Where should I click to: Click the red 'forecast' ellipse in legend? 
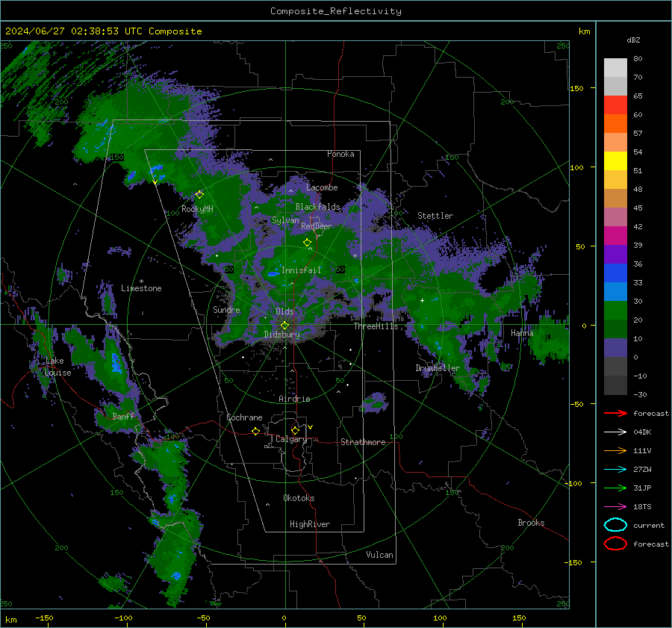(x=615, y=544)
